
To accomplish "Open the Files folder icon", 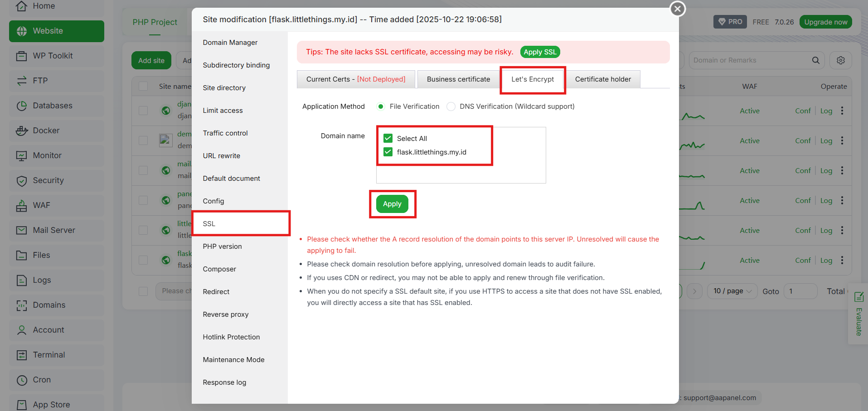I will [21, 255].
